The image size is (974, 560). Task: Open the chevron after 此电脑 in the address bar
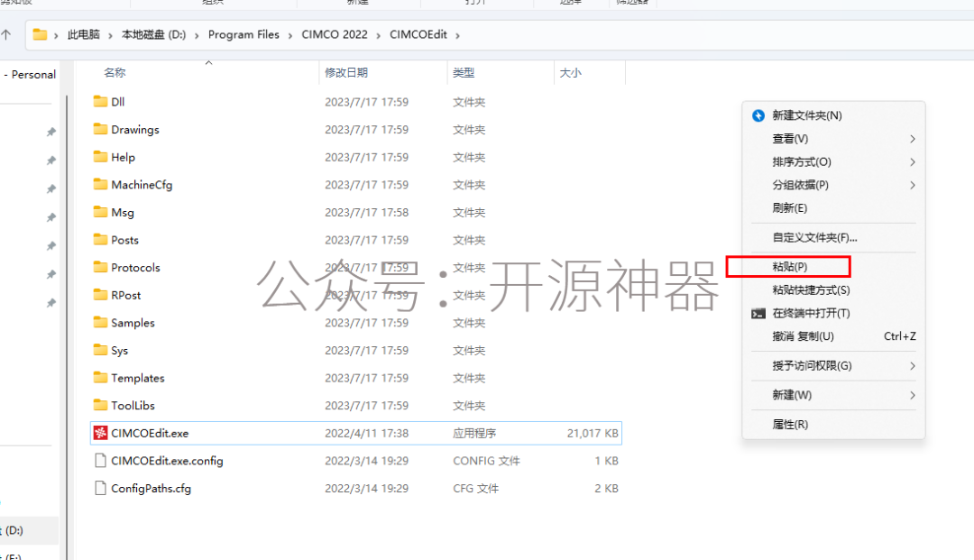111,35
